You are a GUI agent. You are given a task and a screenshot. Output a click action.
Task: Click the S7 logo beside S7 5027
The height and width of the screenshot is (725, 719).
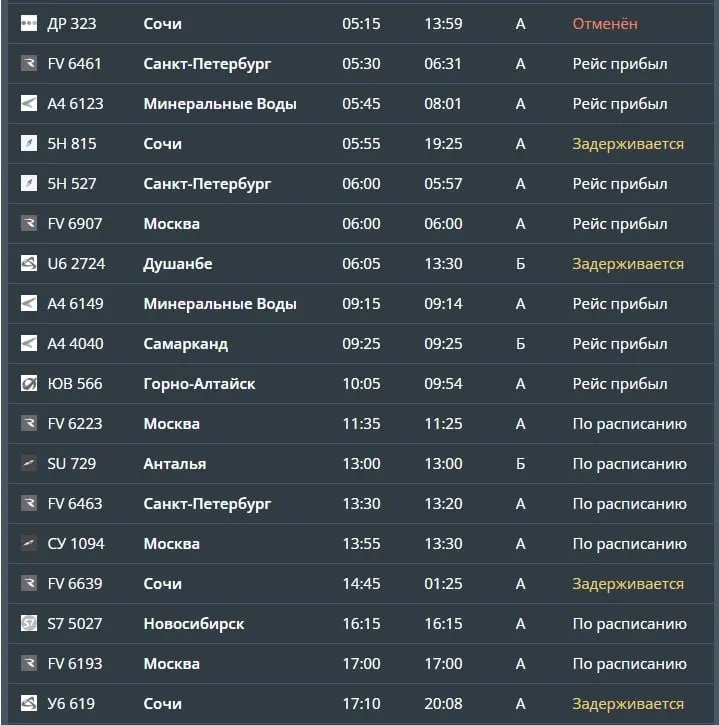coord(29,623)
